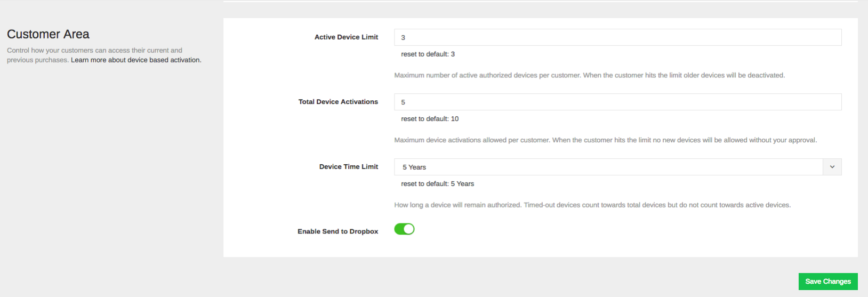The image size is (868, 297).
Task: Click the Device Time Limit help description
Action: point(592,205)
